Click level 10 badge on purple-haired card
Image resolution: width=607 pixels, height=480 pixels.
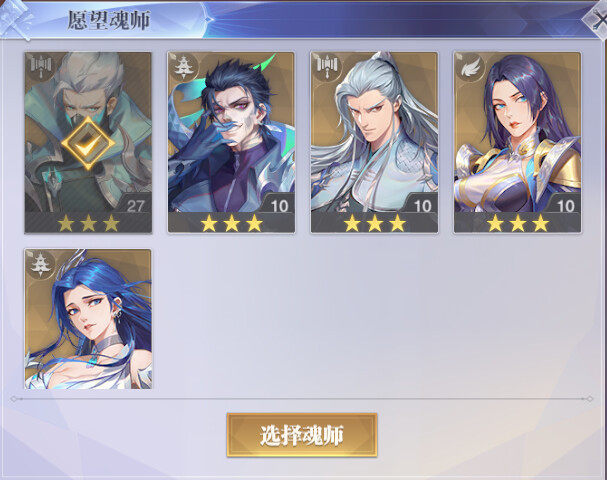pyautogui.click(x=566, y=205)
